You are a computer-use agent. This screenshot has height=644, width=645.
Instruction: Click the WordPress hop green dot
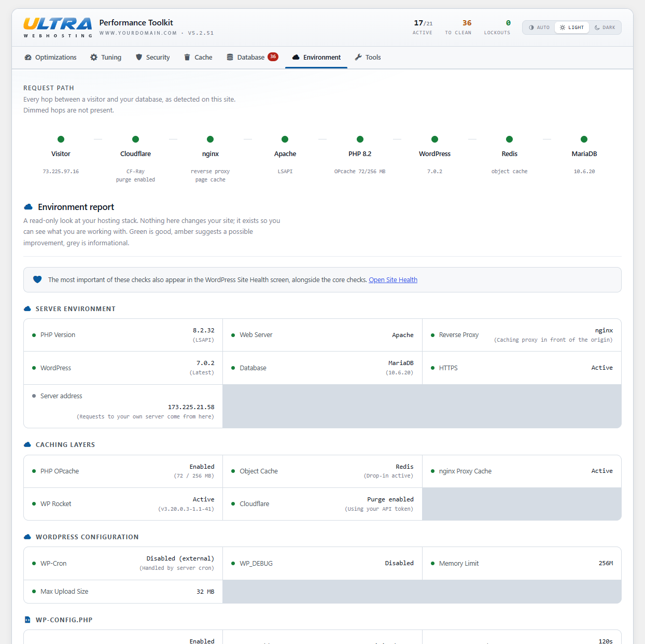coord(434,139)
